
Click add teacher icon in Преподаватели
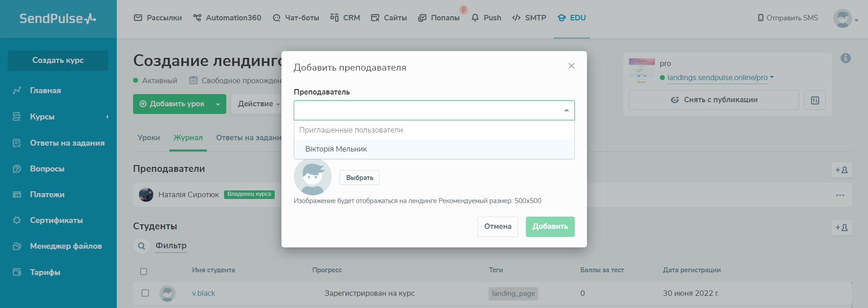click(842, 170)
